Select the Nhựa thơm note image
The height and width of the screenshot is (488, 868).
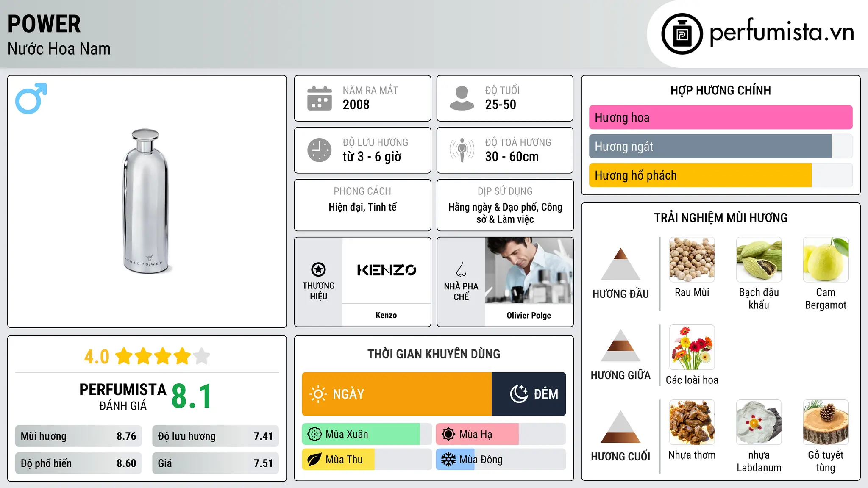click(692, 422)
